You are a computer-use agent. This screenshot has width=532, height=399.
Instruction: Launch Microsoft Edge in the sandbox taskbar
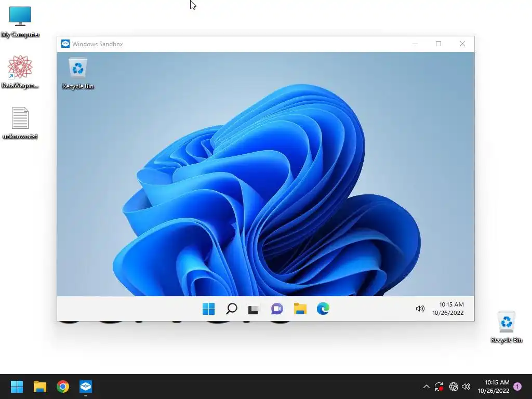tap(323, 309)
